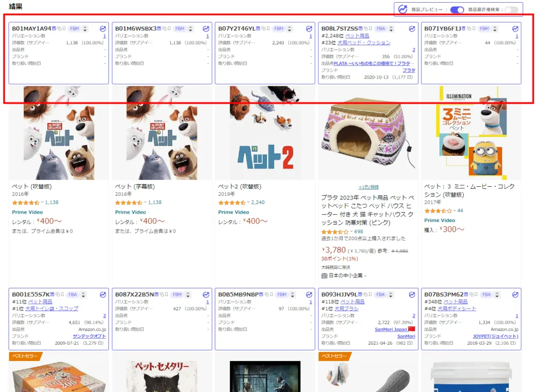Open trend chart icon on B01MAY1A94 card

click(x=103, y=29)
